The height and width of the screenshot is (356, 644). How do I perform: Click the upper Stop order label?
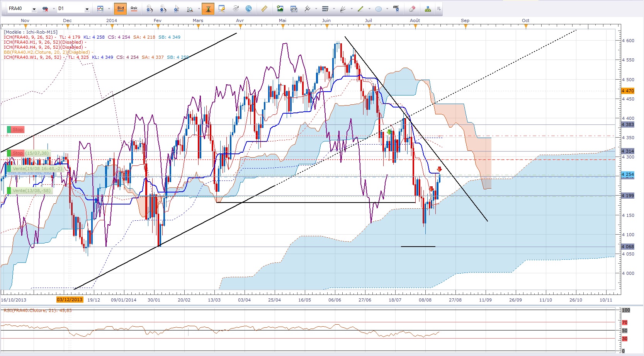[x=16, y=129]
